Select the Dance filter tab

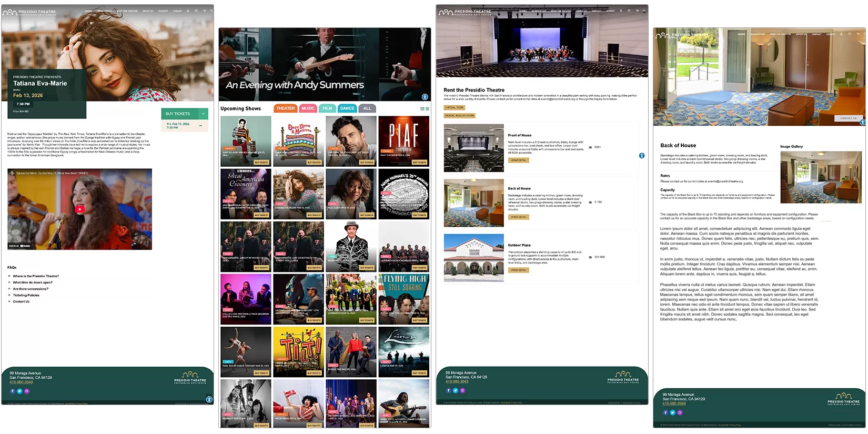[347, 108]
